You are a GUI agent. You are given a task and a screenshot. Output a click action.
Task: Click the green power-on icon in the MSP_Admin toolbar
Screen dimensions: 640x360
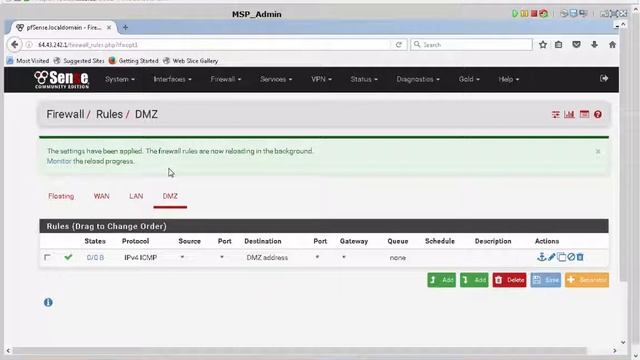point(515,13)
